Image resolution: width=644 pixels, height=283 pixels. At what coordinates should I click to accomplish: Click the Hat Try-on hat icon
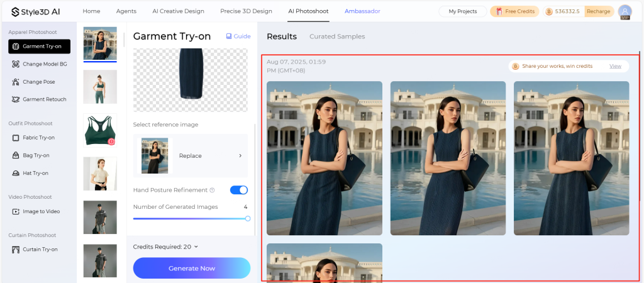16,173
